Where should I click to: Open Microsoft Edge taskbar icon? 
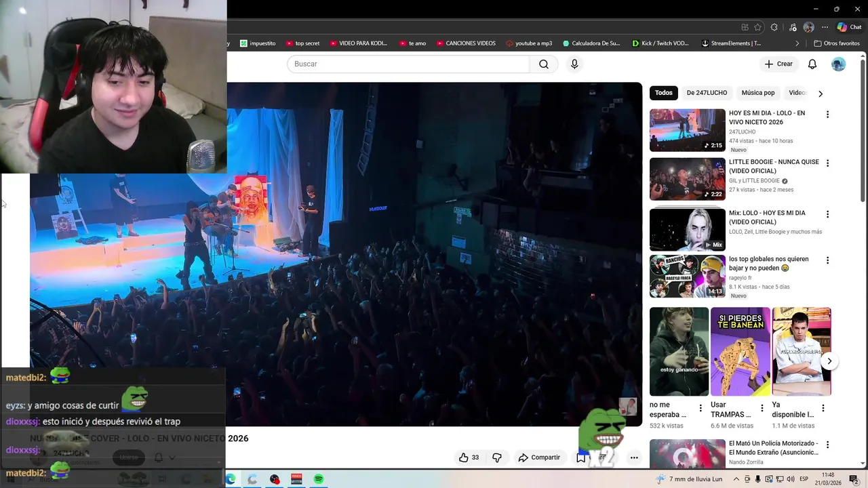coord(231,479)
